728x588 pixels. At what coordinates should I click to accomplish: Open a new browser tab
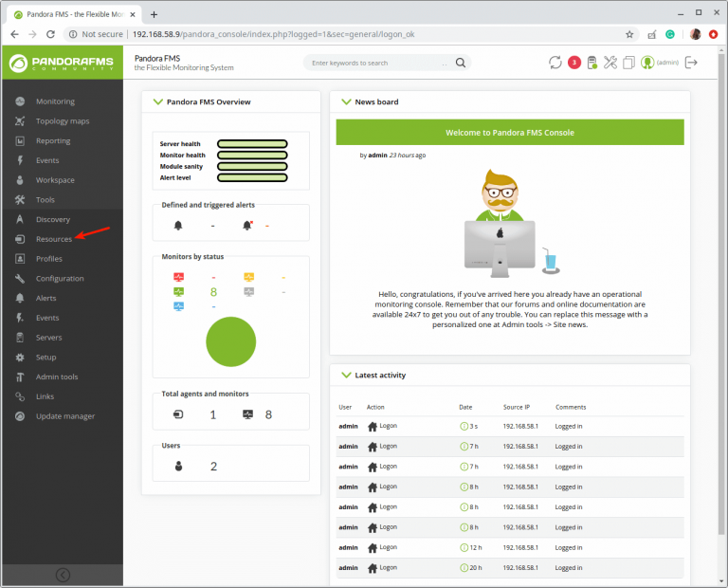(x=155, y=14)
